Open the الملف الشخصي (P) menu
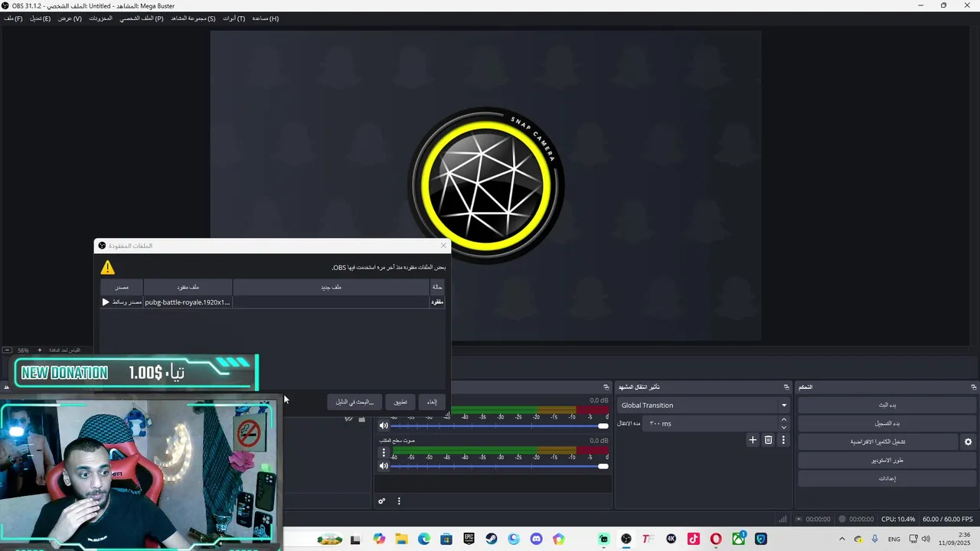This screenshot has height=551, width=980. point(142,18)
